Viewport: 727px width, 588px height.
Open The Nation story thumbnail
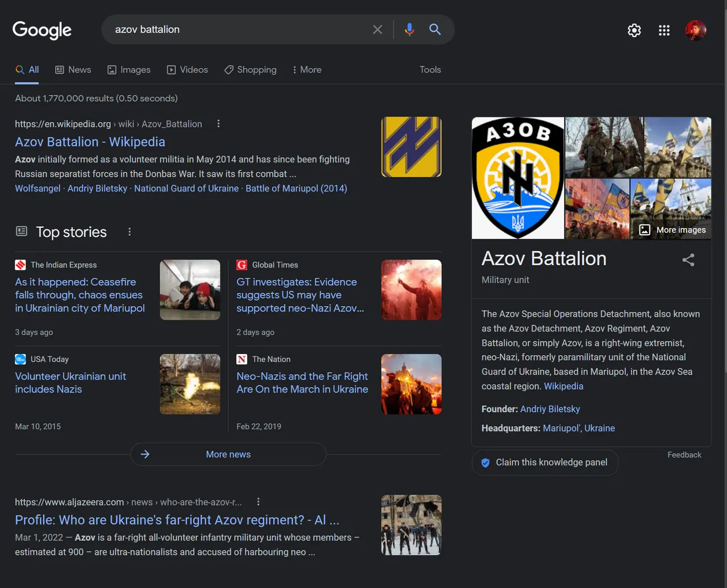coord(411,384)
